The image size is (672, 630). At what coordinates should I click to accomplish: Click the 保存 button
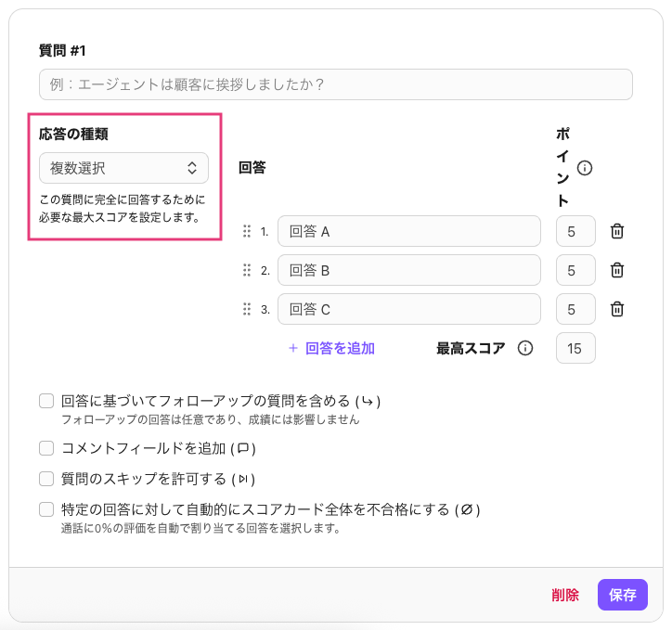[x=622, y=595]
